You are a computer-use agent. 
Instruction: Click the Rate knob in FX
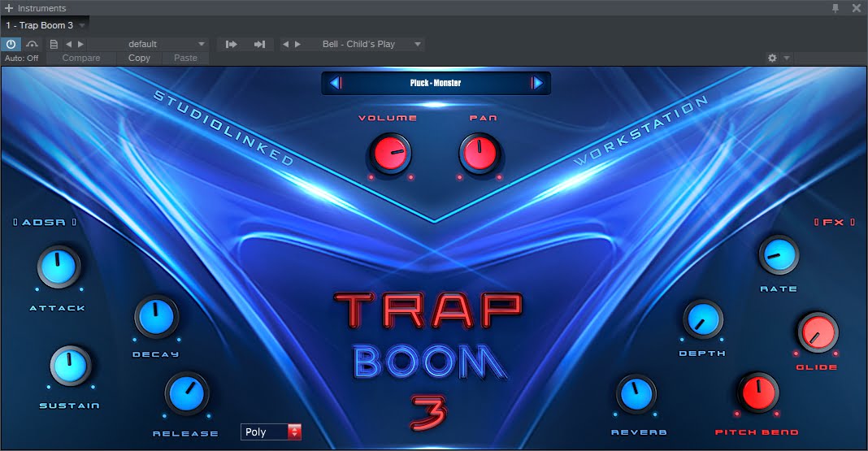click(x=779, y=255)
